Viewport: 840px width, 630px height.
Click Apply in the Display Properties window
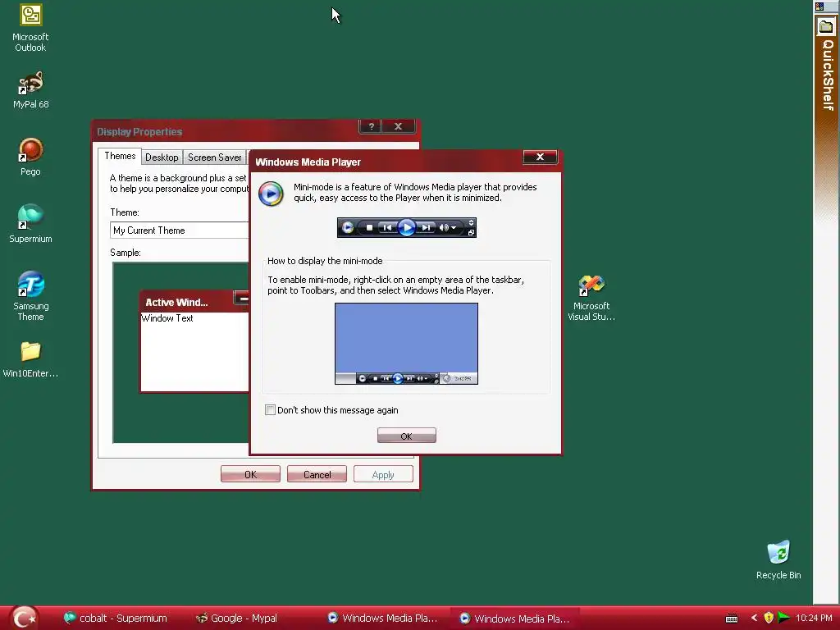[x=383, y=475]
